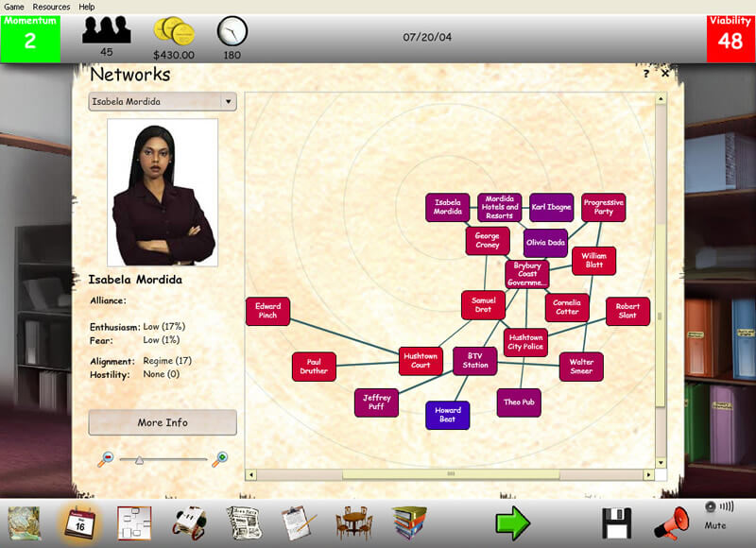Save game with floppy disk icon
The height and width of the screenshot is (548, 756).
point(617,522)
